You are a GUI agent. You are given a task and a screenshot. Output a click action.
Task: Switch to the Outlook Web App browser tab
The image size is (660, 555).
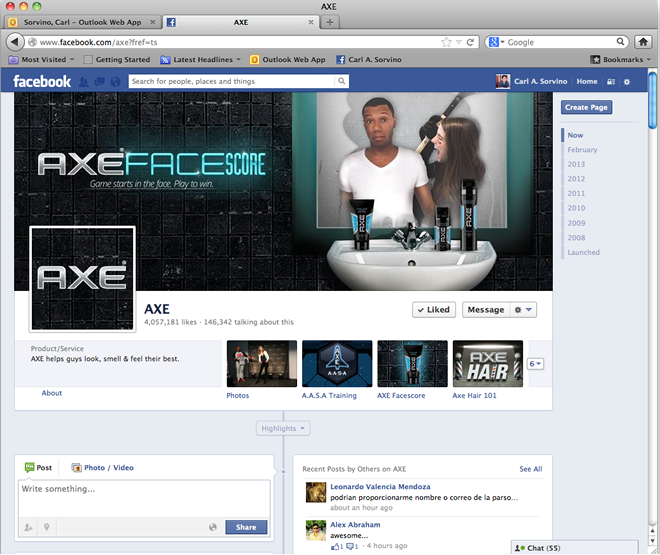coord(80,22)
